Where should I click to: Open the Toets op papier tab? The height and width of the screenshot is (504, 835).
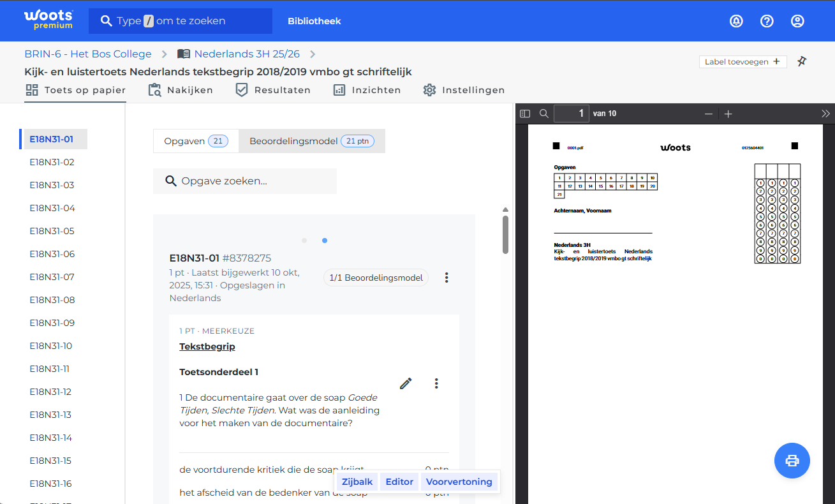tap(75, 90)
